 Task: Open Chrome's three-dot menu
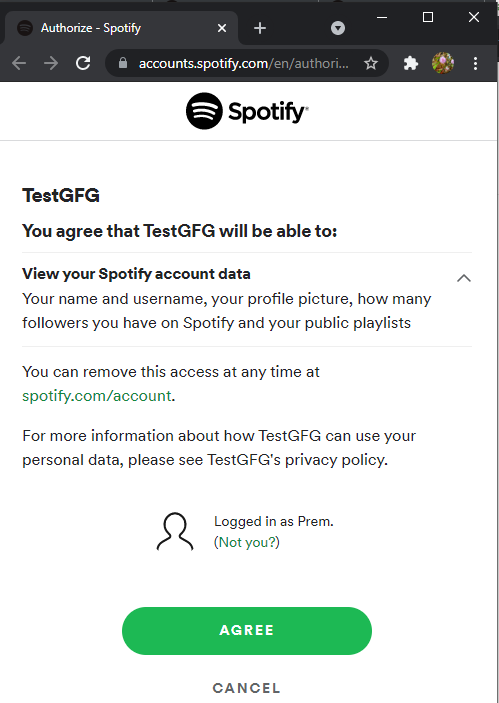[475, 63]
